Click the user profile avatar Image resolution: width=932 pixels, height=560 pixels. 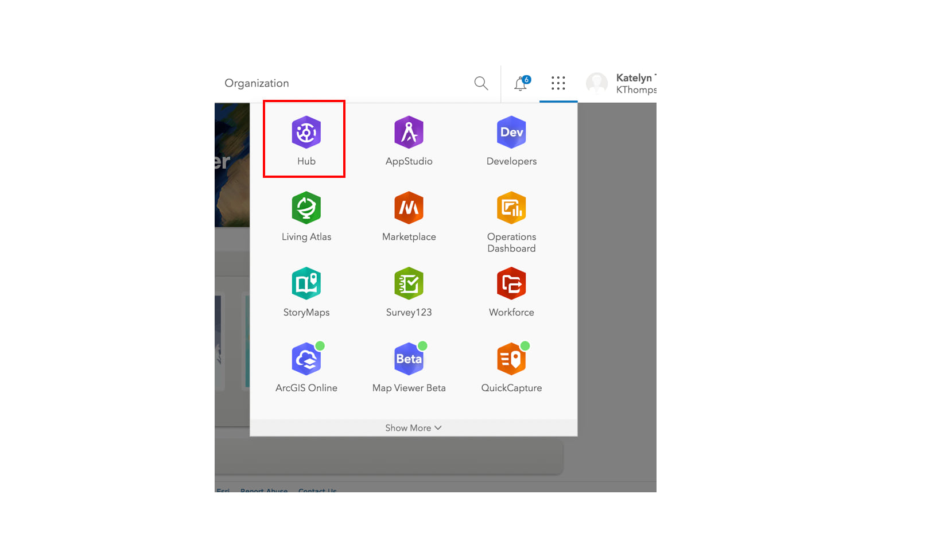pyautogui.click(x=597, y=83)
